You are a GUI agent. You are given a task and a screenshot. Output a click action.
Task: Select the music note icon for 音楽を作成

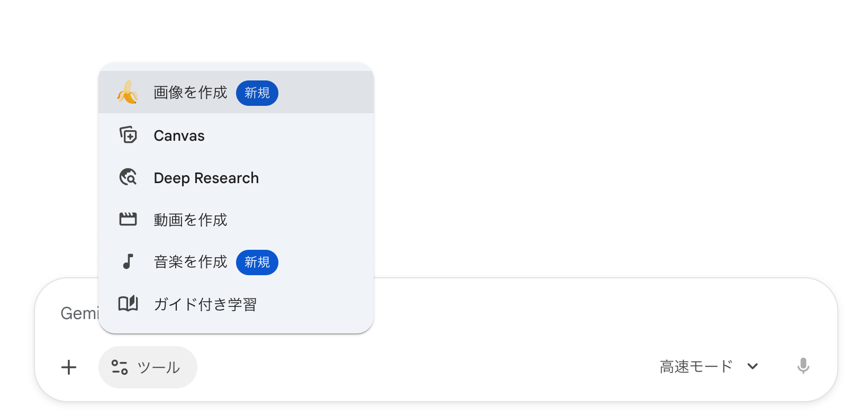[x=128, y=262]
